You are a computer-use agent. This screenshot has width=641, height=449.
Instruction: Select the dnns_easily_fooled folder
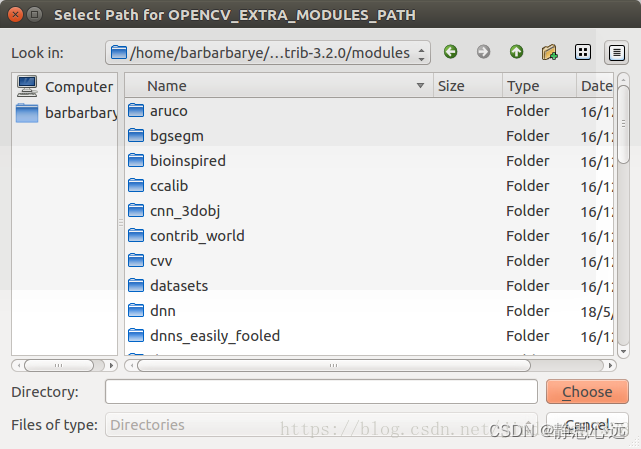click(x=369, y=336)
